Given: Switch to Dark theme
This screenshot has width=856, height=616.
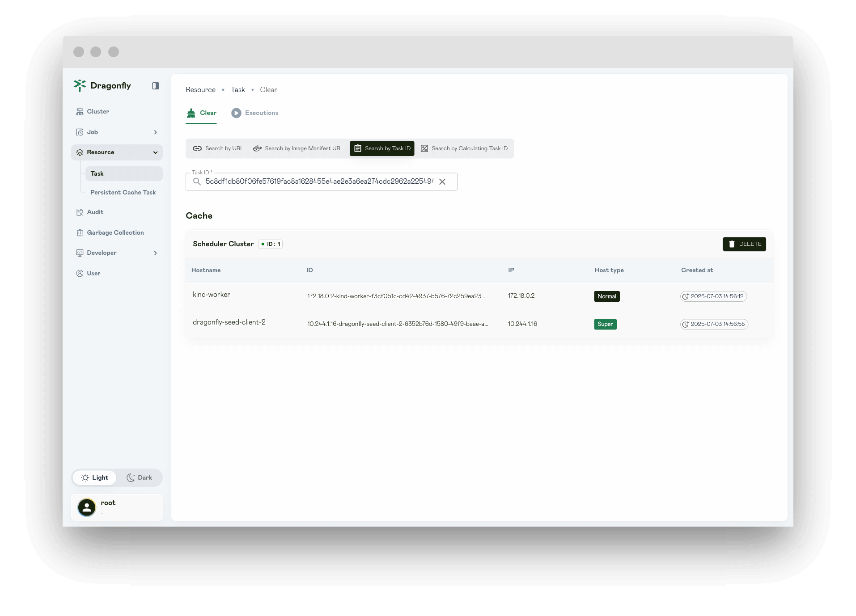Looking at the screenshot, I should click(140, 477).
